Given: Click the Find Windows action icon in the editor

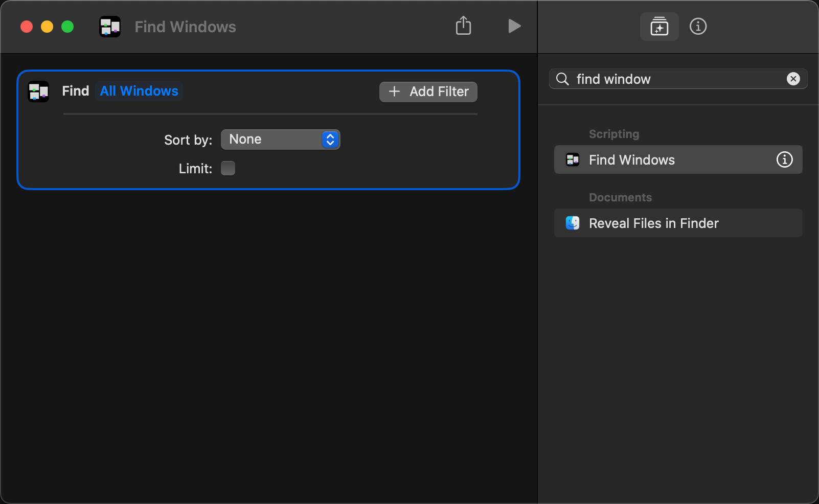Looking at the screenshot, I should 38,91.
